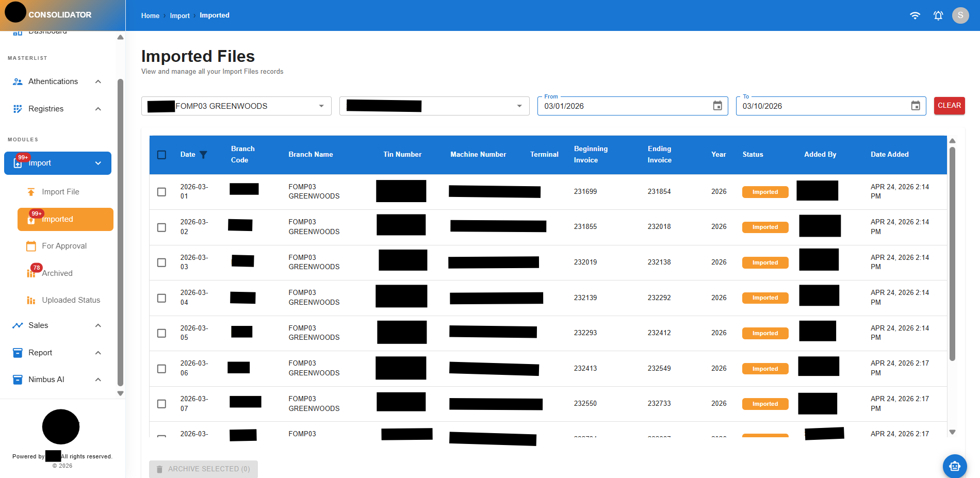View the Uploaded Status module

70,300
